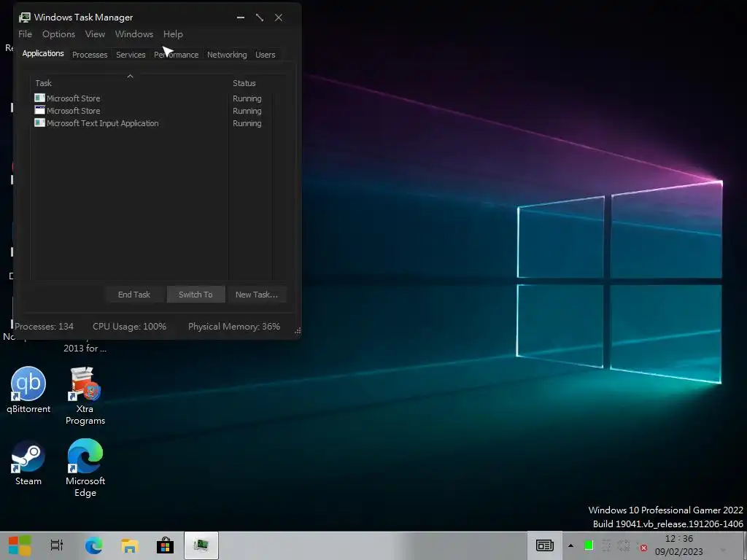Click Physical Memory: 36% status entry

(234, 327)
